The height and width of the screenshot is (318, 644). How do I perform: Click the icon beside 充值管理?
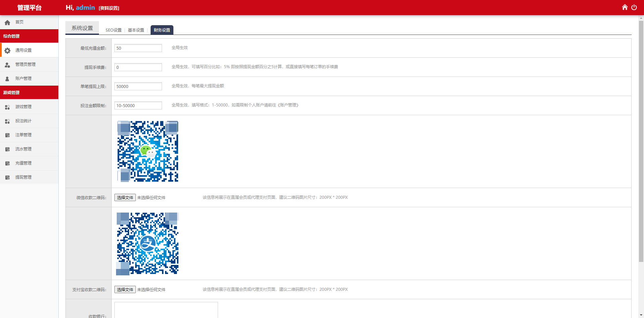(7, 163)
